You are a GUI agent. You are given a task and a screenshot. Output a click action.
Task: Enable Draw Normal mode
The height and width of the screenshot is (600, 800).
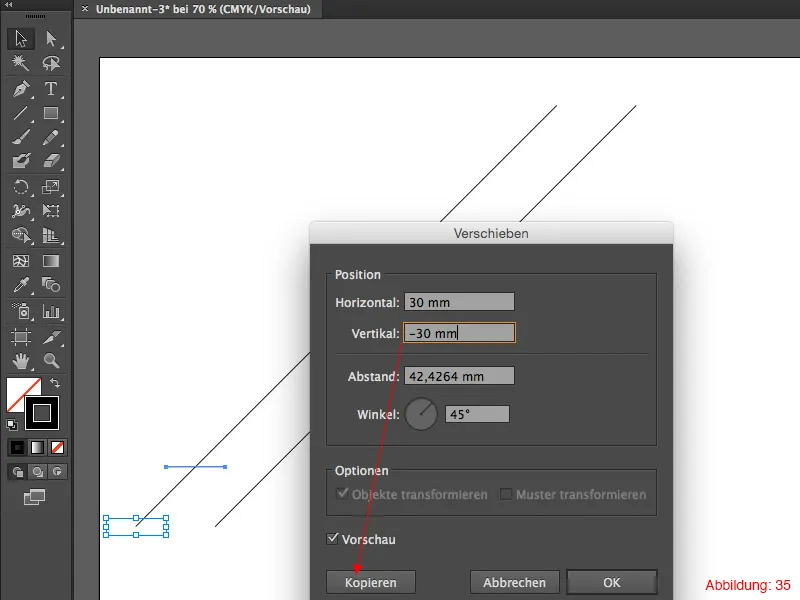coord(18,472)
